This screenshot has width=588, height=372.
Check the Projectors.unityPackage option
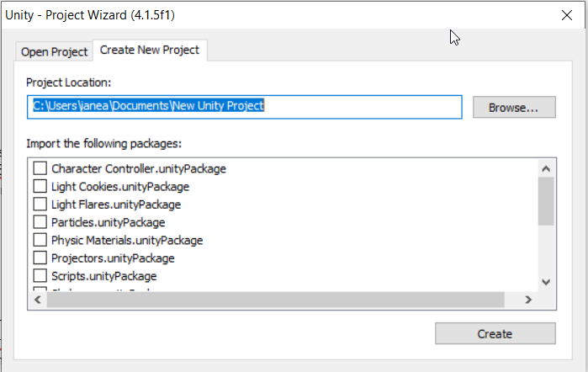tap(40, 258)
